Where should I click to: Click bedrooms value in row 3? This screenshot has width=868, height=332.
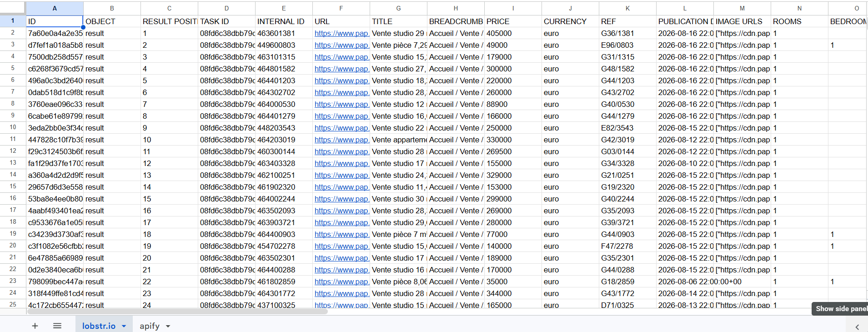848,45
